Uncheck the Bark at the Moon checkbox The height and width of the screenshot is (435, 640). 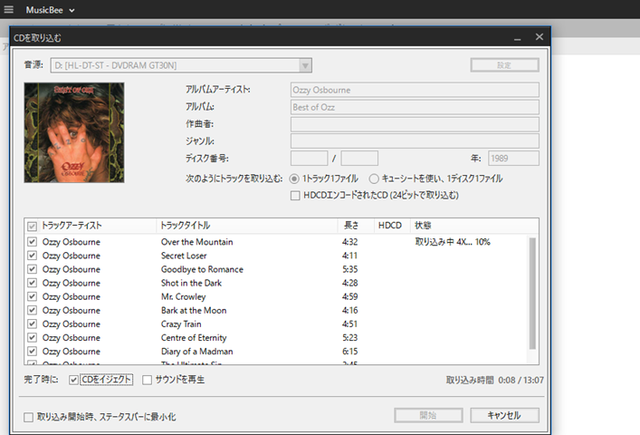click(x=32, y=310)
